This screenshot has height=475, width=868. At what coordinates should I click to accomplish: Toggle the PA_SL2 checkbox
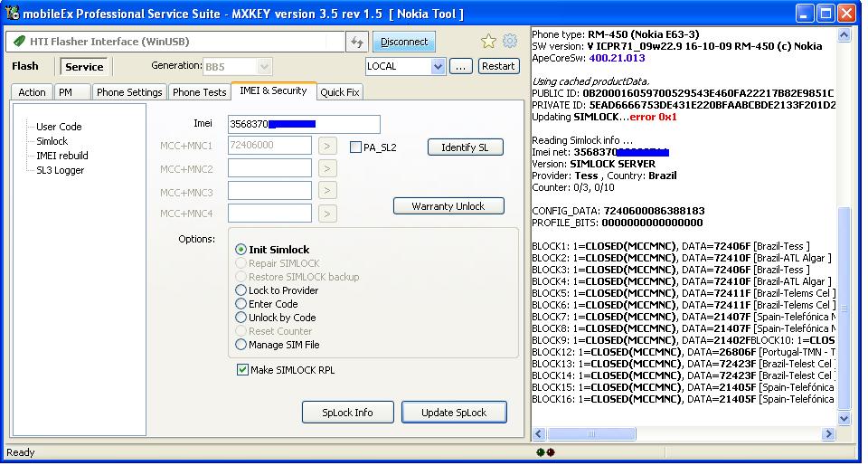coord(355,147)
